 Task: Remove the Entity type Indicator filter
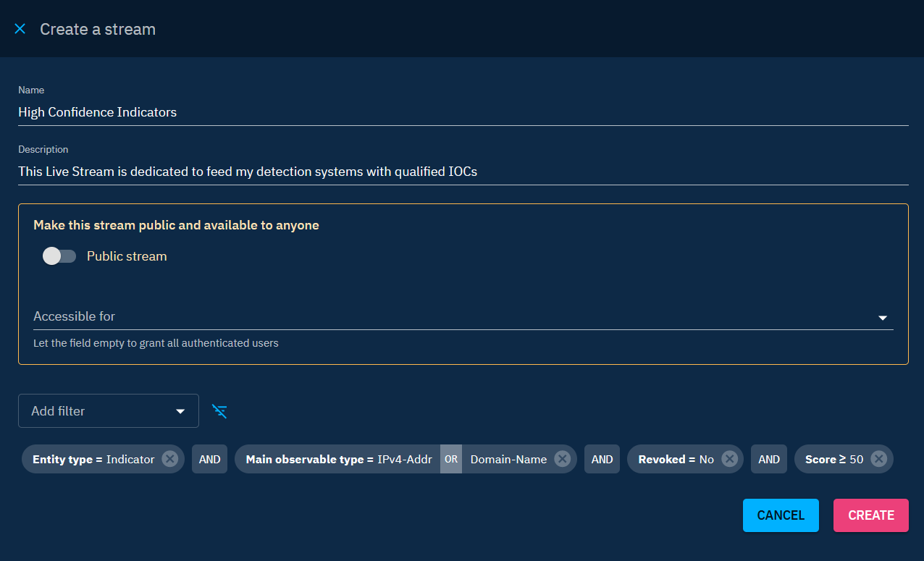click(169, 459)
